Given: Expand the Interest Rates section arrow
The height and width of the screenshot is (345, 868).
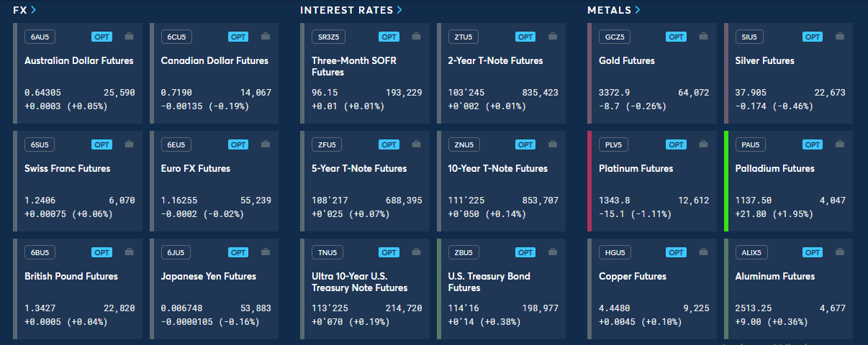Looking at the screenshot, I should point(399,10).
